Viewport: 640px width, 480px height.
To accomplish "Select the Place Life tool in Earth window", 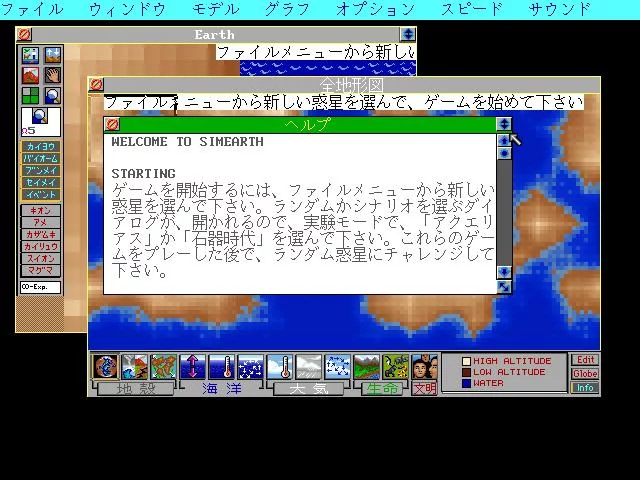I will pyautogui.click(x=31, y=55).
